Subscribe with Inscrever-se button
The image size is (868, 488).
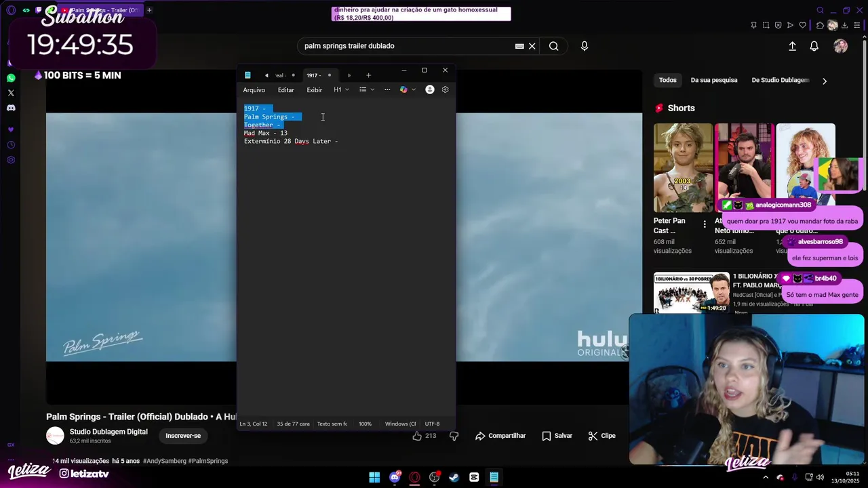pyautogui.click(x=183, y=436)
